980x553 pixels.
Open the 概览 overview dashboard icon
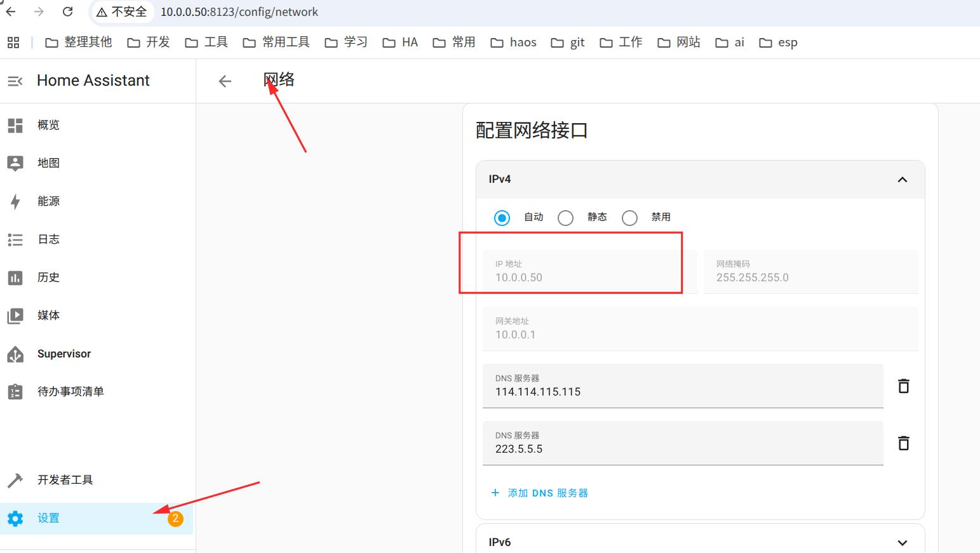[15, 125]
